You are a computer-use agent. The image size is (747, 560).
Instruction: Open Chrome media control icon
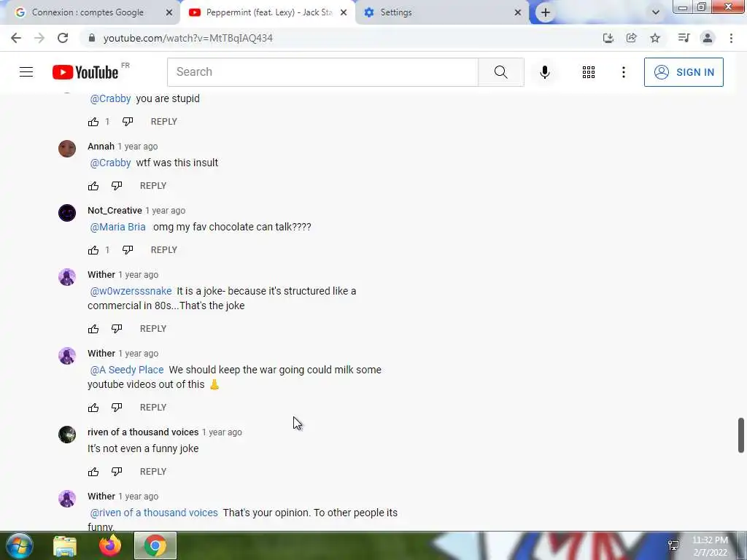pos(684,38)
